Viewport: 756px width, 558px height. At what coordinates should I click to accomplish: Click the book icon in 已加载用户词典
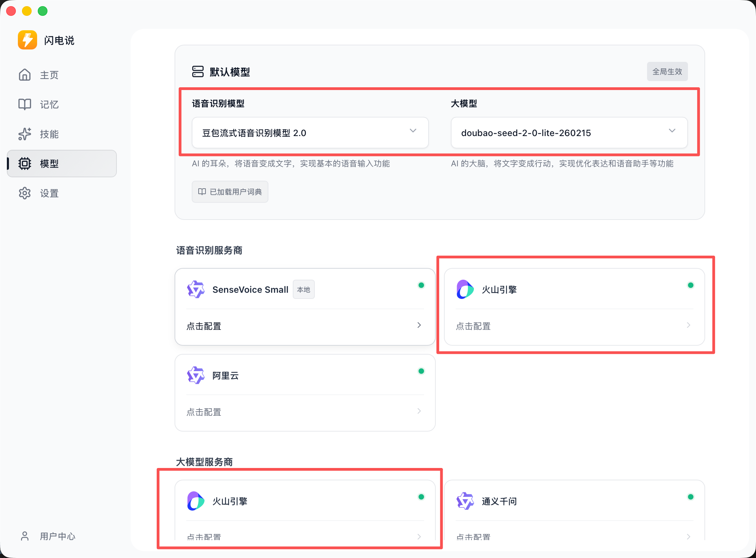tap(202, 192)
